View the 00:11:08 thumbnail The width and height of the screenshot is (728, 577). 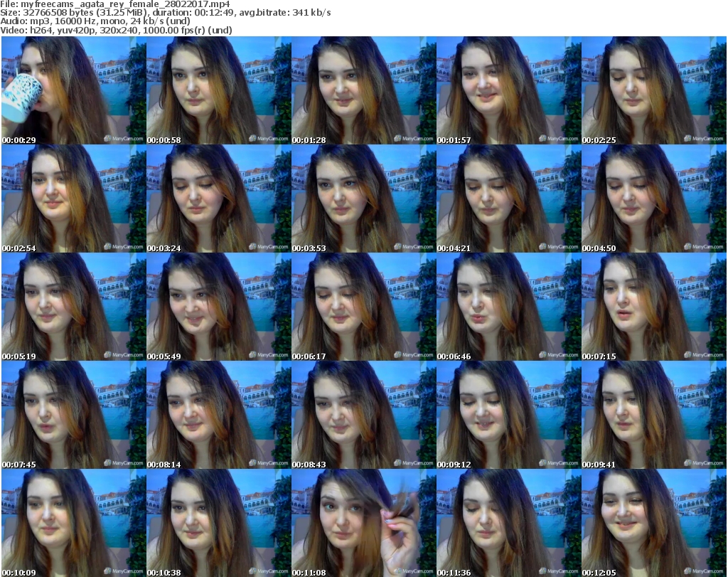363,523
